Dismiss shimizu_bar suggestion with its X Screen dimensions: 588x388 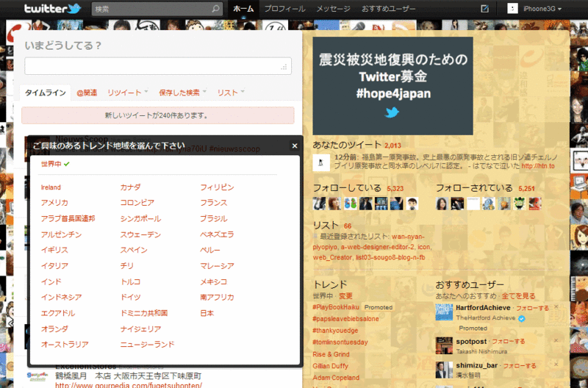point(556,364)
